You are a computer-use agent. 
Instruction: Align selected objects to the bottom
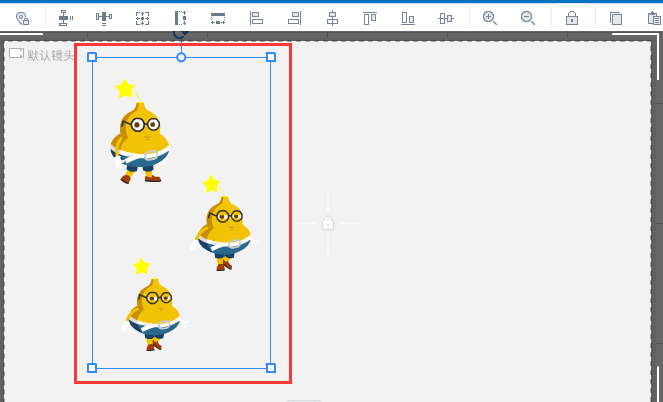click(x=408, y=18)
